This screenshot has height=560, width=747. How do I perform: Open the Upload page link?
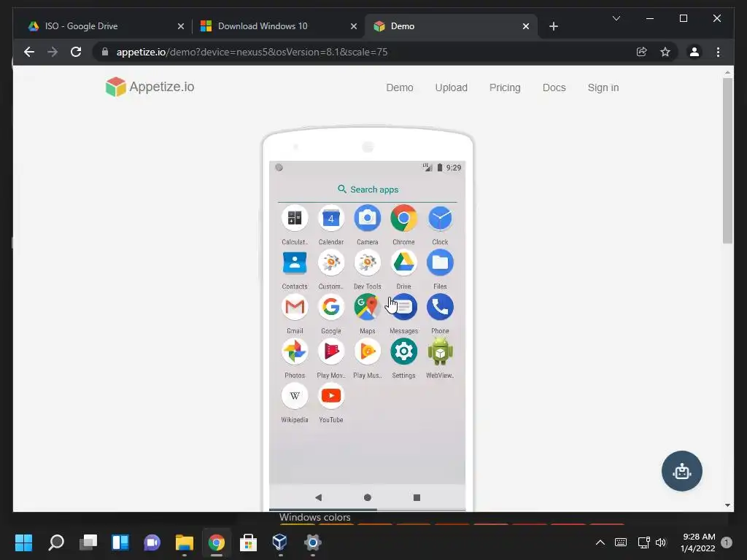[x=451, y=87]
